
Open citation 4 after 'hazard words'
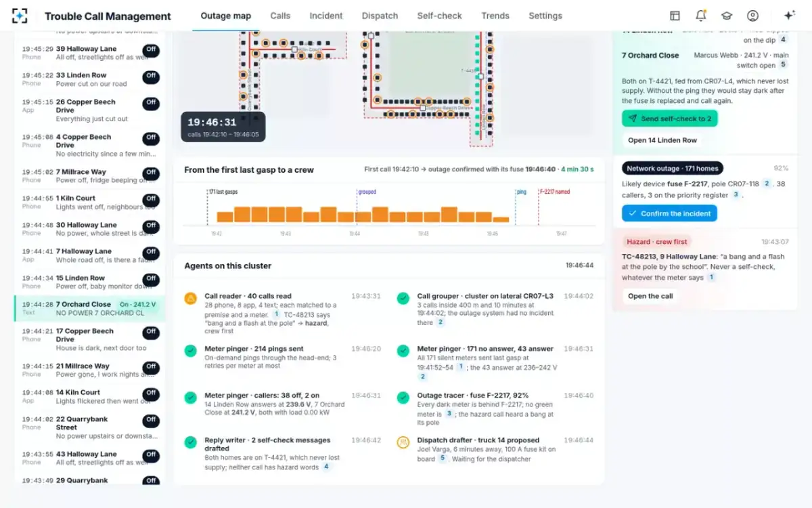click(x=326, y=467)
